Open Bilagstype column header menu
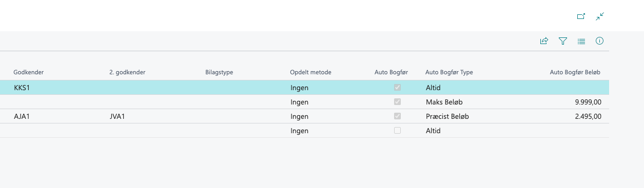This screenshot has width=644, height=188. coord(219,72)
